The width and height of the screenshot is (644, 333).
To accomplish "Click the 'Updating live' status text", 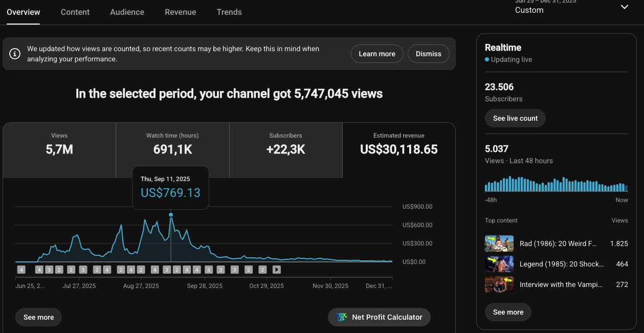I will pyautogui.click(x=512, y=59).
